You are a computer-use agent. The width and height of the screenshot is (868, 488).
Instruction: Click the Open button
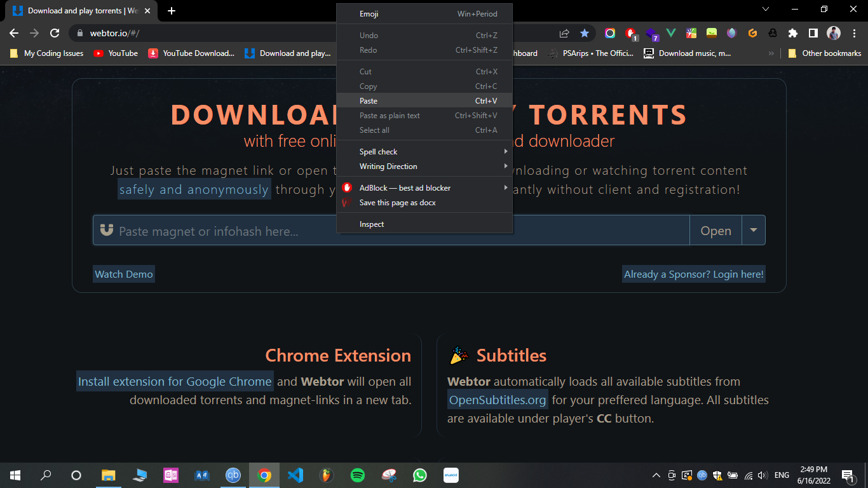click(x=715, y=231)
